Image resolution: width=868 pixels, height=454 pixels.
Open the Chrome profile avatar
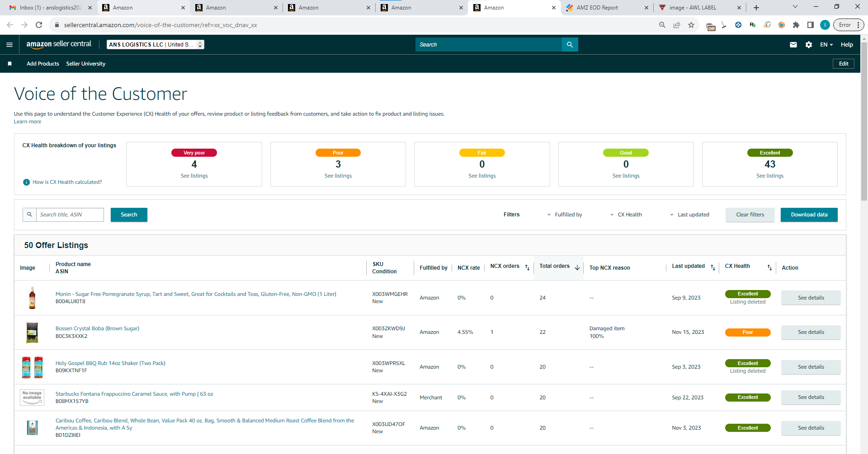tap(825, 25)
